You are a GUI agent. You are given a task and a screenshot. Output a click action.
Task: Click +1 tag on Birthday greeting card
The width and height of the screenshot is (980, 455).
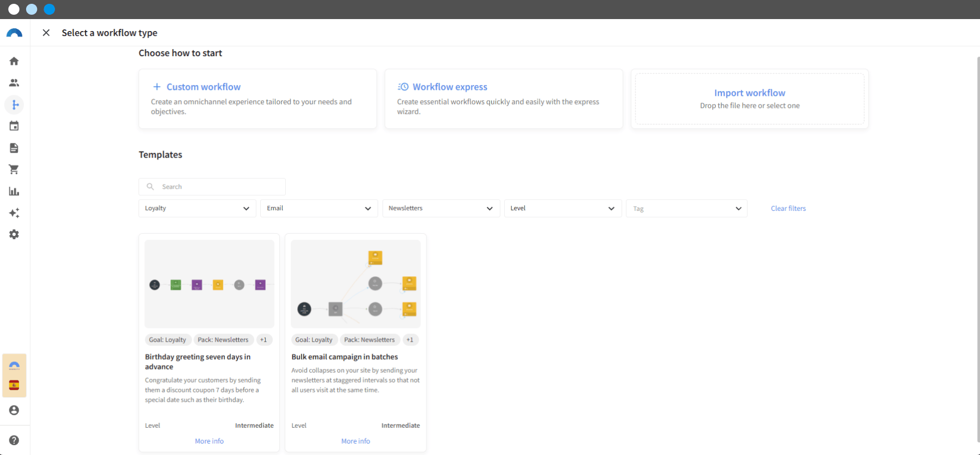click(264, 339)
